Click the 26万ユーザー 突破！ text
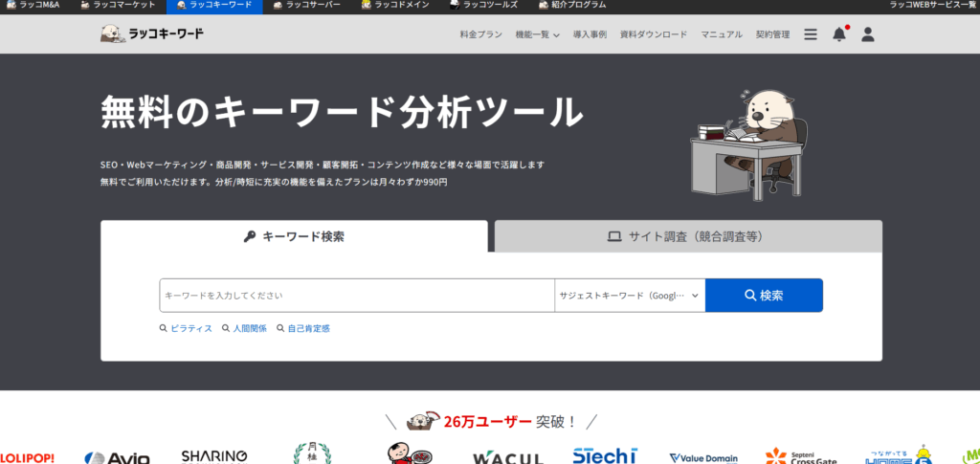Viewport: 980px width, 464px height. point(510,422)
